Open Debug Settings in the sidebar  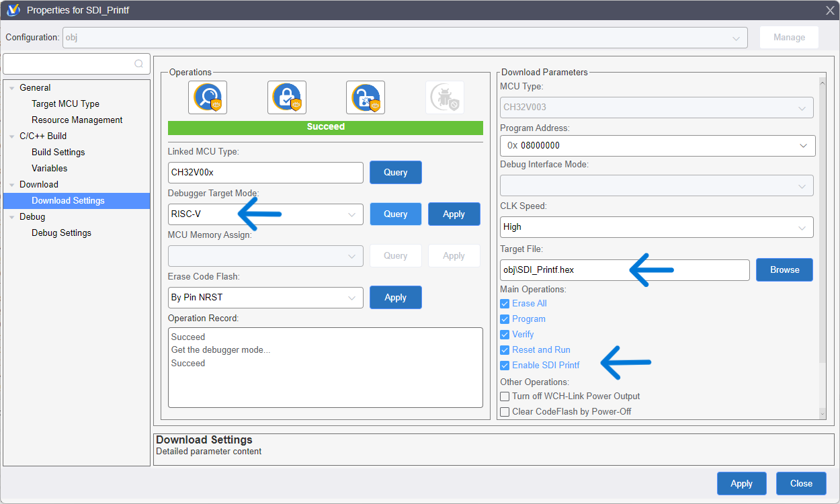[61, 233]
